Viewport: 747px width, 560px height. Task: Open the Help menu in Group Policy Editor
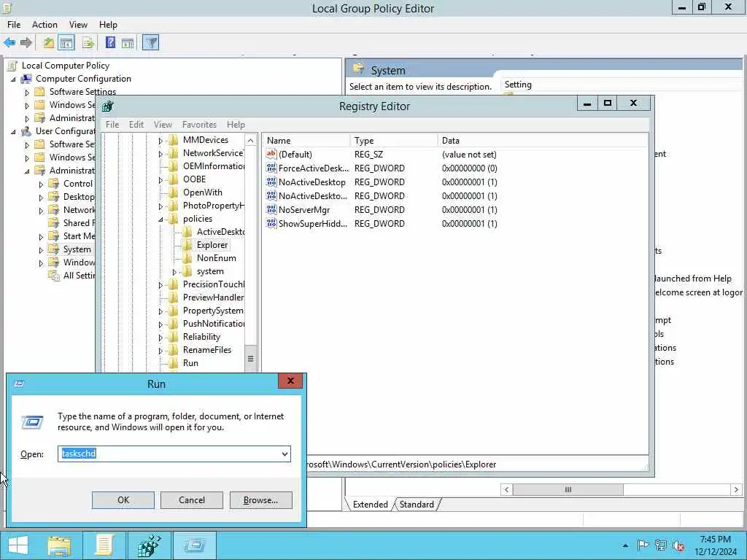pyautogui.click(x=108, y=25)
